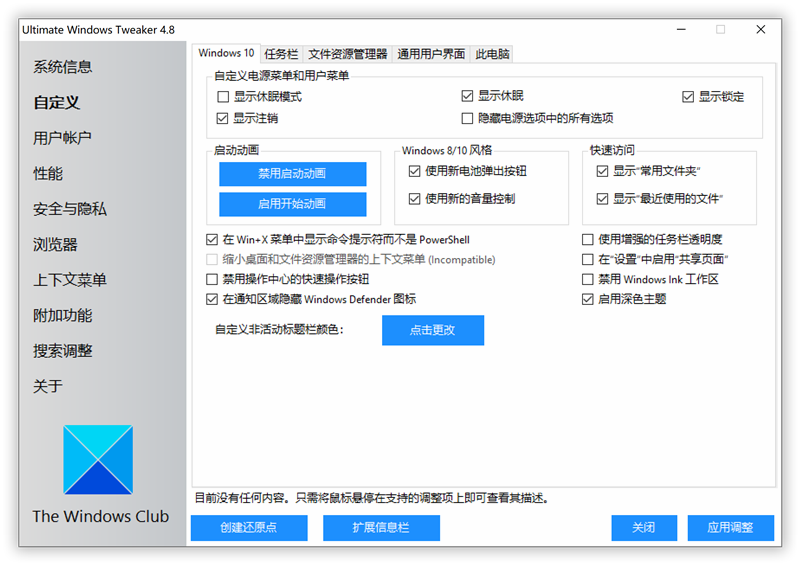Click The Windows Club logo
The height and width of the screenshot is (565, 800).
(98, 459)
